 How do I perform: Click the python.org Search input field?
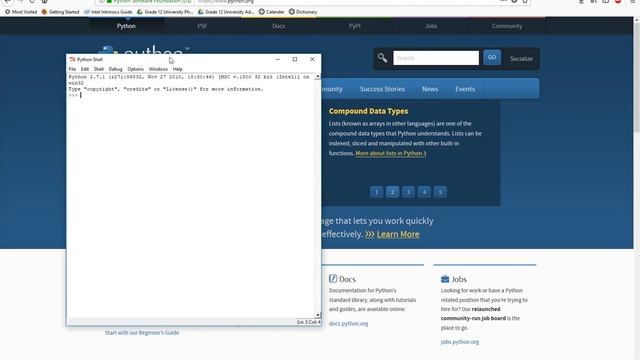tap(436, 58)
